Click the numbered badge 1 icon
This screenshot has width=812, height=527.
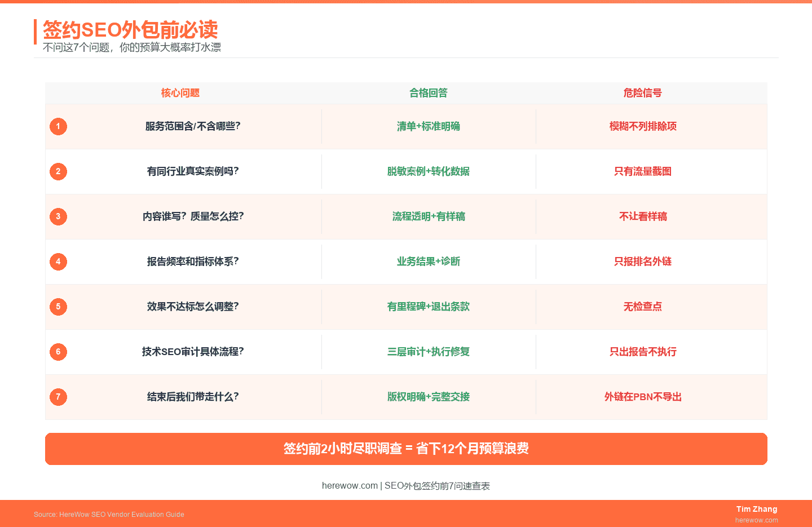[x=58, y=126]
